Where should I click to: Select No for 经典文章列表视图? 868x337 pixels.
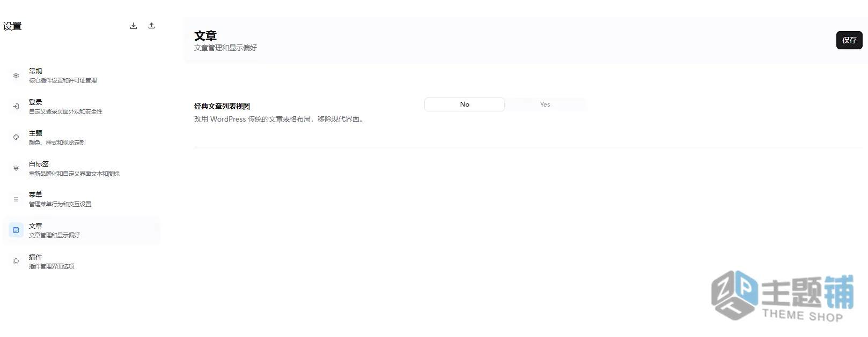465,104
